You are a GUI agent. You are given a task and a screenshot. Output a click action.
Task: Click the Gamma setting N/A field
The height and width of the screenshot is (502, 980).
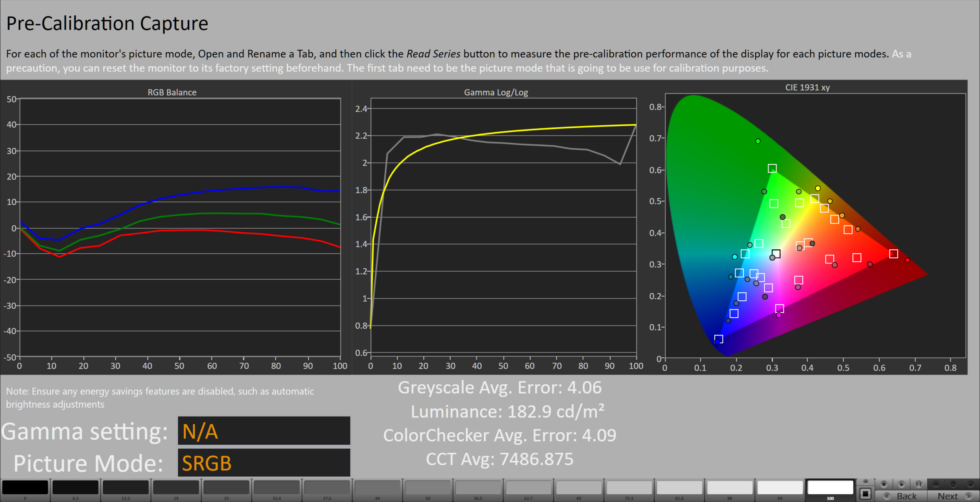click(x=264, y=431)
